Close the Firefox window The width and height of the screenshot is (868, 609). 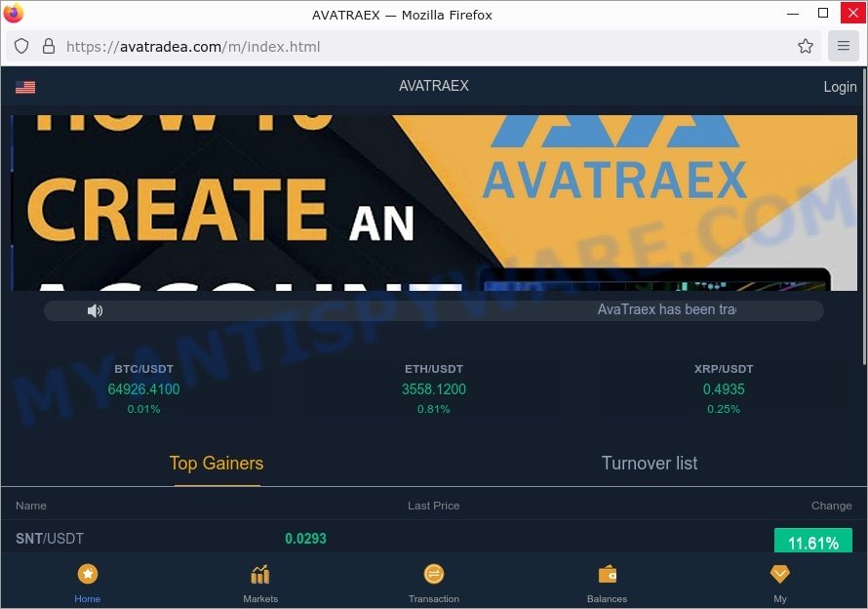(x=853, y=13)
